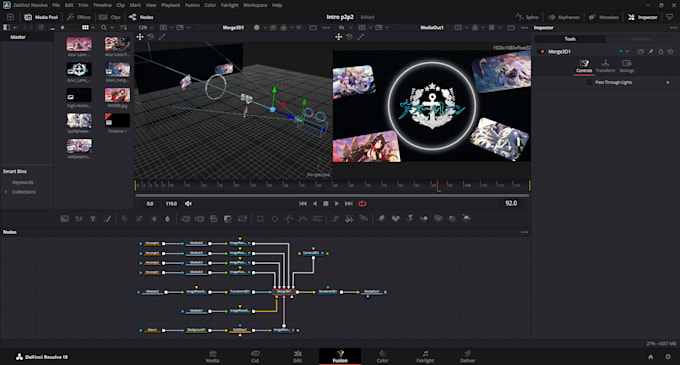Add a Background node from toolbar
Image resolution: width=680 pixels, height=365 pixels.
point(65,219)
